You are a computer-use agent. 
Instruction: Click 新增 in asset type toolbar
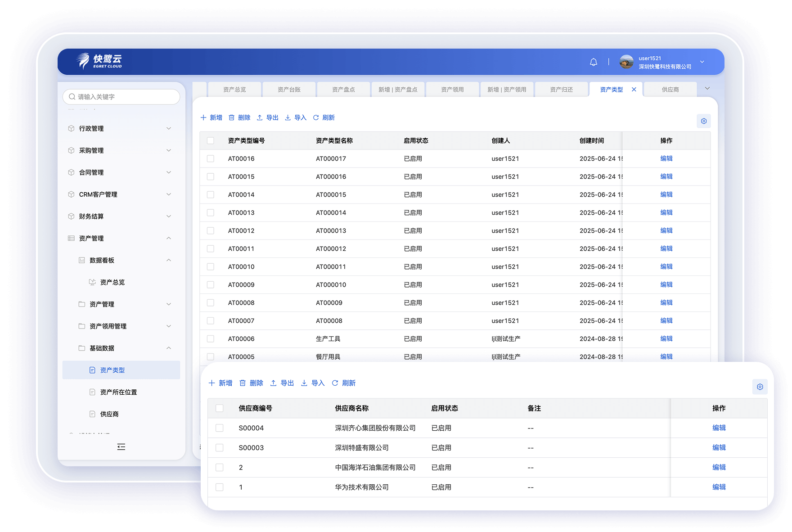[211, 117]
